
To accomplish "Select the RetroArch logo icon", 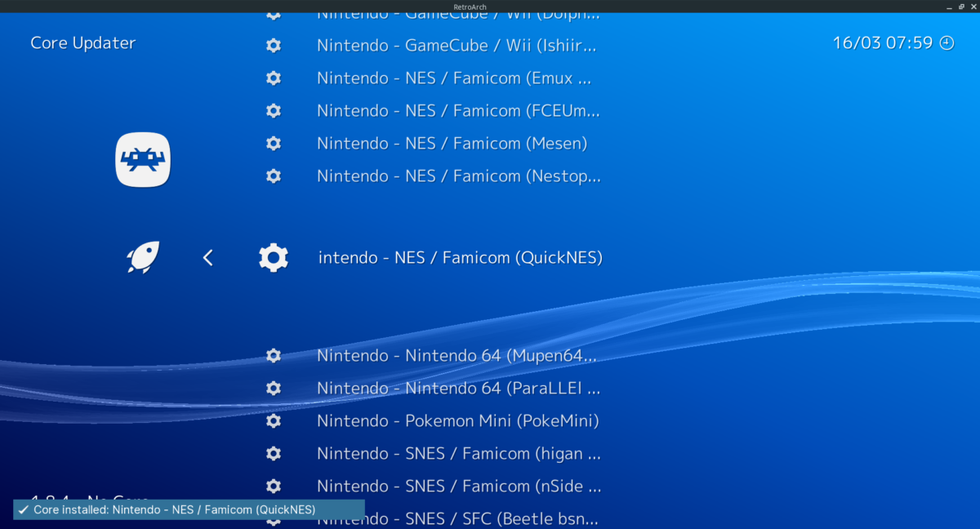I will coord(142,160).
